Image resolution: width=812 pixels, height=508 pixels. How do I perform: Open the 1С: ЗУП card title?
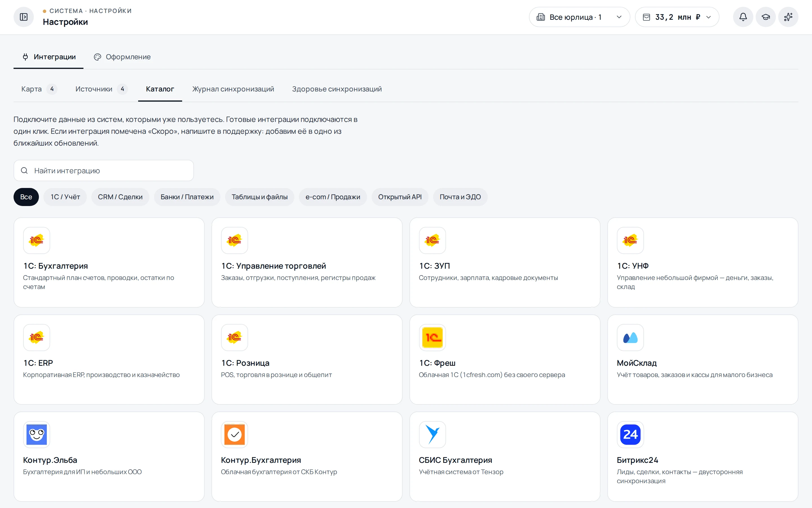coord(434,266)
